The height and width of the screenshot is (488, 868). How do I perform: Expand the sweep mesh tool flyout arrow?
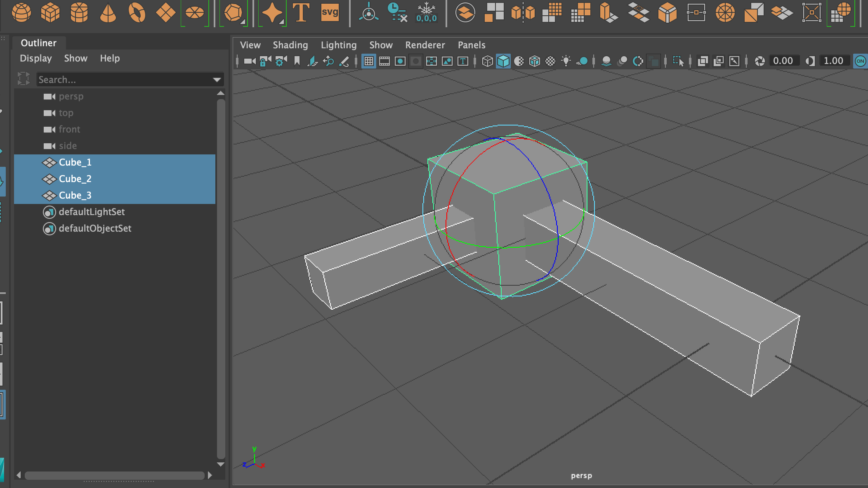(x=282, y=23)
